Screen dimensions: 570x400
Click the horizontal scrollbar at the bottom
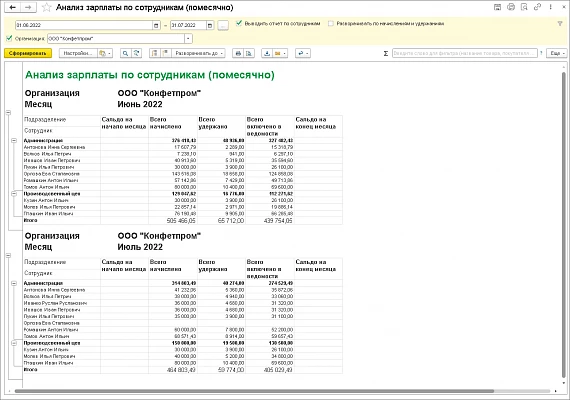pos(254,391)
